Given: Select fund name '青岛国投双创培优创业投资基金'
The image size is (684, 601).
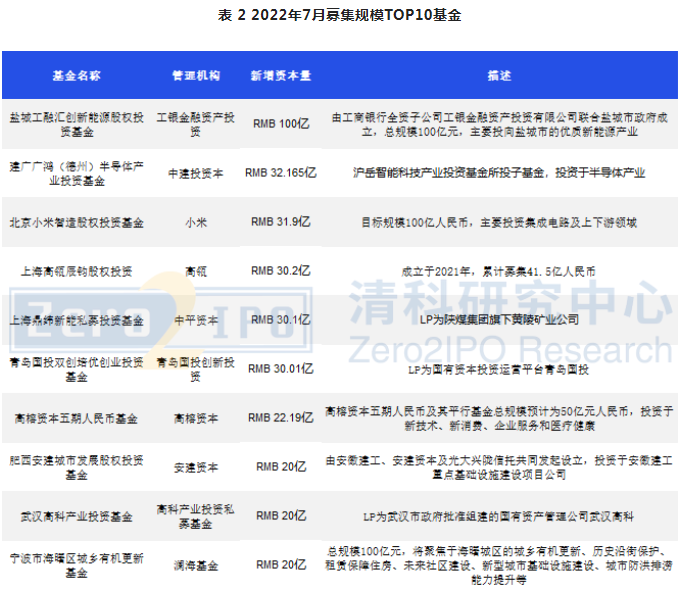Looking at the screenshot, I should tap(76, 370).
